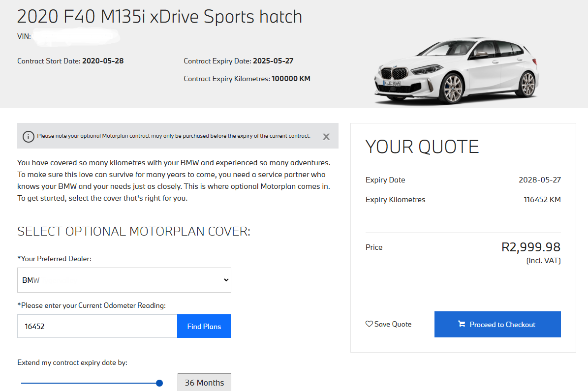Click the 2020 F40 M135i xDrive heading

[160, 17]
